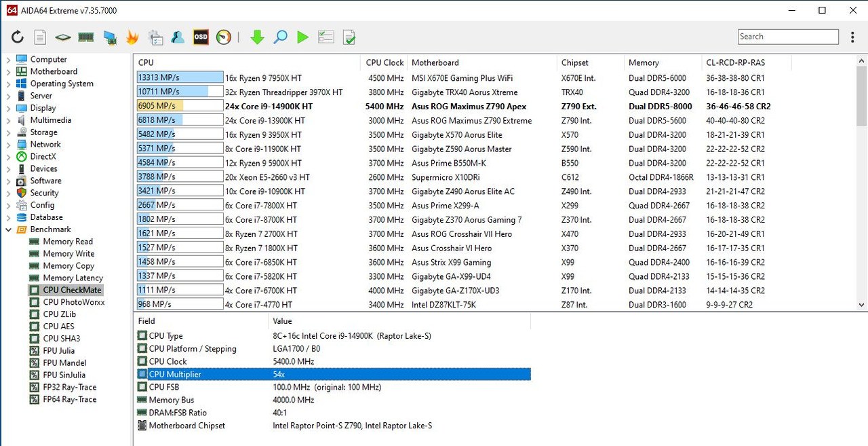Expand the Operating System tree node
Image resolution: width=868 pixels, height=446 pixels.
pos(8,84)
